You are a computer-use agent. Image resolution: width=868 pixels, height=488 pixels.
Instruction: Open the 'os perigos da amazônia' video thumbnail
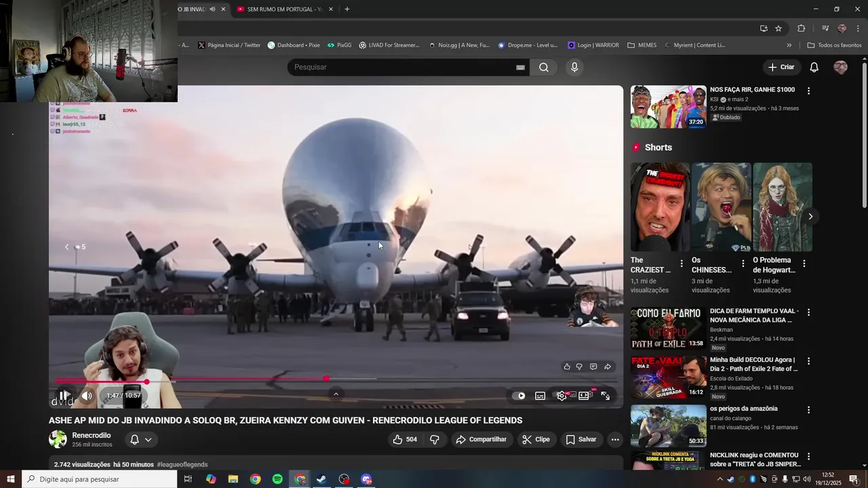click(669, 426)
